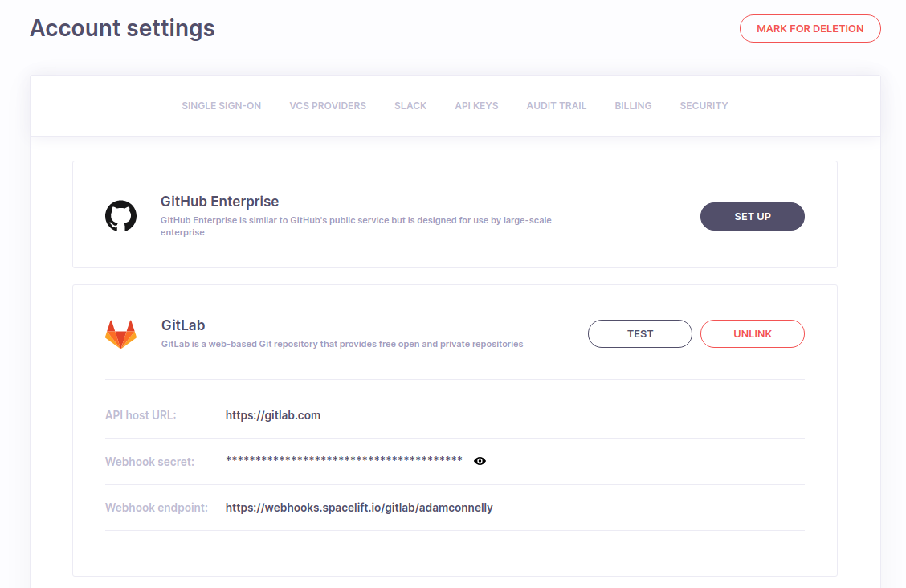Go to the Slack tab
The width and height of the screenshot is (906, 588).
pos(410,106)
